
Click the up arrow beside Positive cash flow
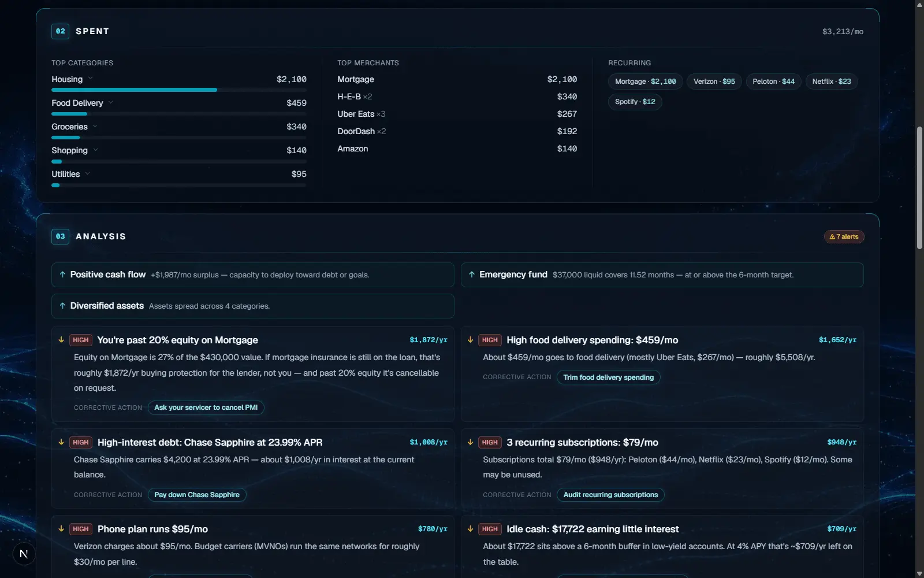[x=62, y=275]
